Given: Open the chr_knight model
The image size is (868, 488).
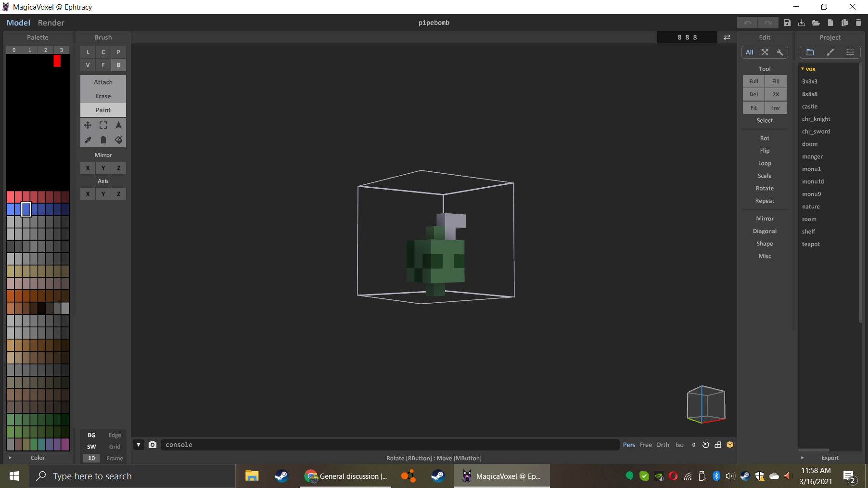Looking at the screenshot, I should 816,119.
